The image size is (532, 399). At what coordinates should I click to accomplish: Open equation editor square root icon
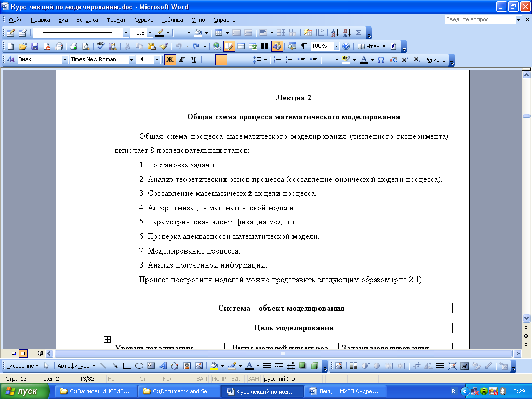[x=393, y=60]
